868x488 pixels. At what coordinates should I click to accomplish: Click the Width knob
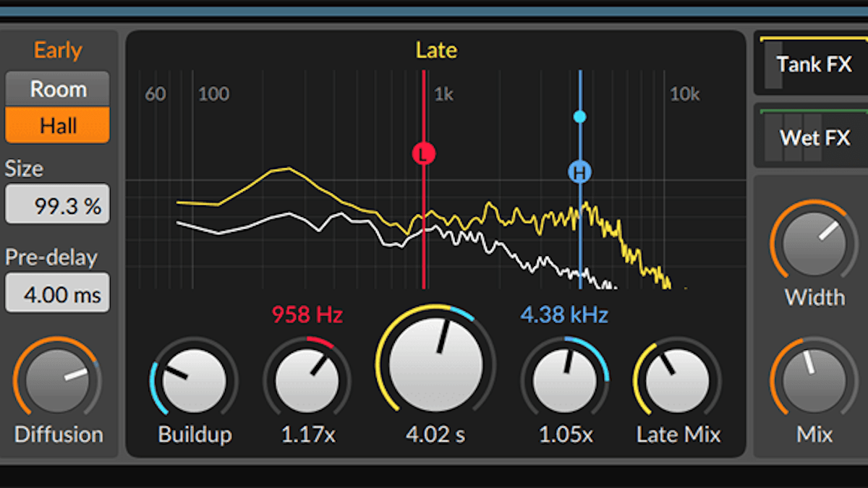tap(814, 244)
